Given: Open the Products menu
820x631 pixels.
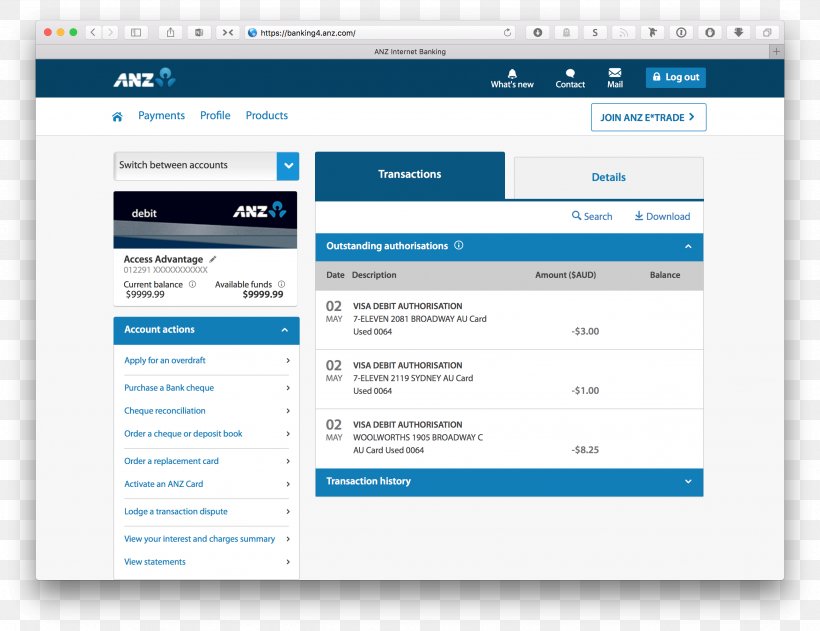Looking at the screenshot, I should click(267, 116).
